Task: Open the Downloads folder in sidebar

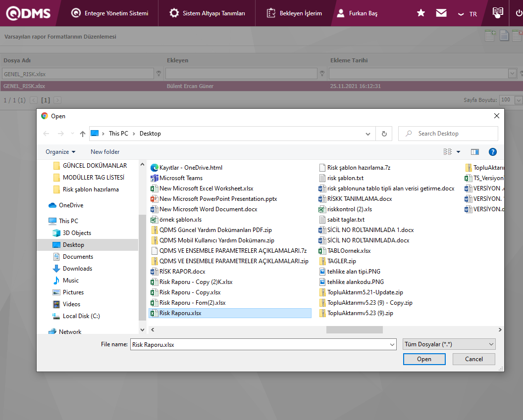Action: (77, 269)
